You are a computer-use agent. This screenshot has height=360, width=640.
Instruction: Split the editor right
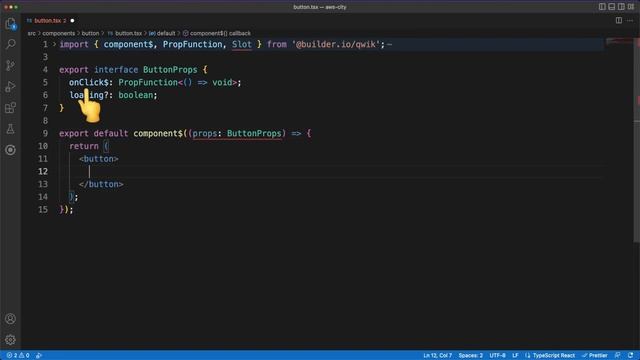tap(619, 20)
